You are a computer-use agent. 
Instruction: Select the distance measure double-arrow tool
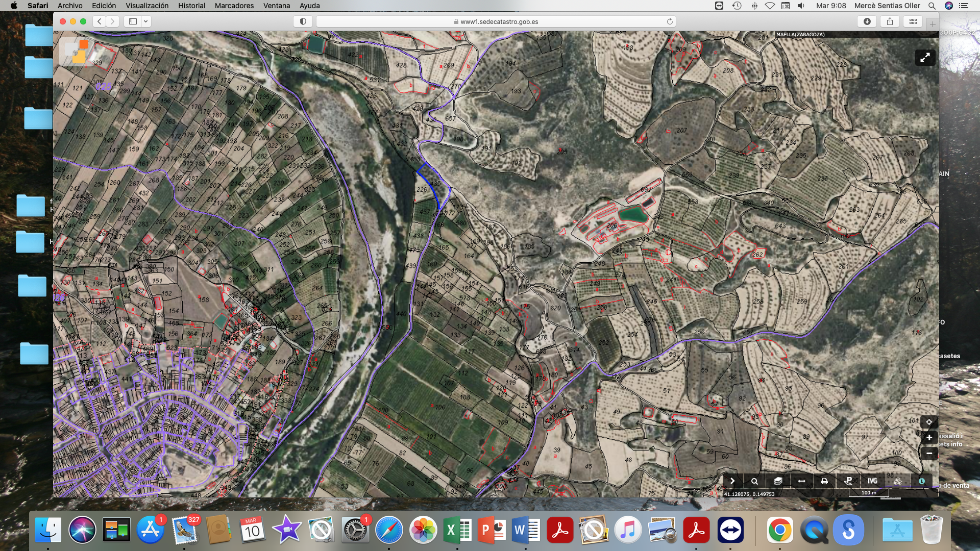coord(801,481)
